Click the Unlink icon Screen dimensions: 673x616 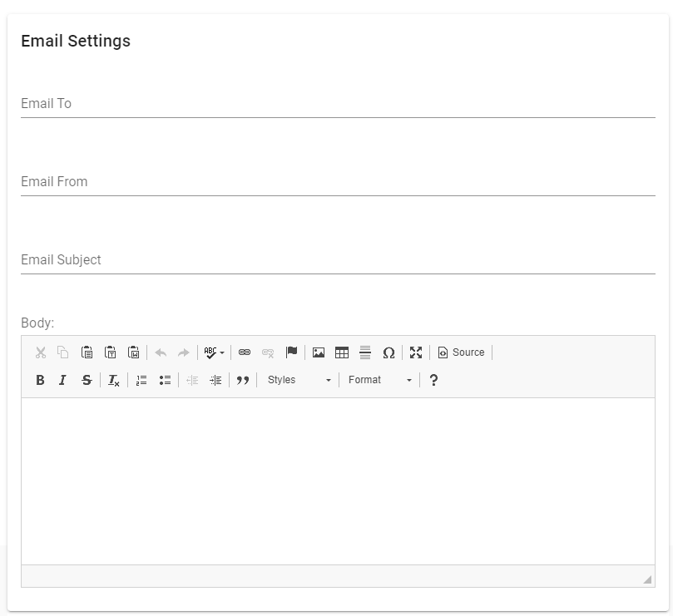[x=268, y=352]
